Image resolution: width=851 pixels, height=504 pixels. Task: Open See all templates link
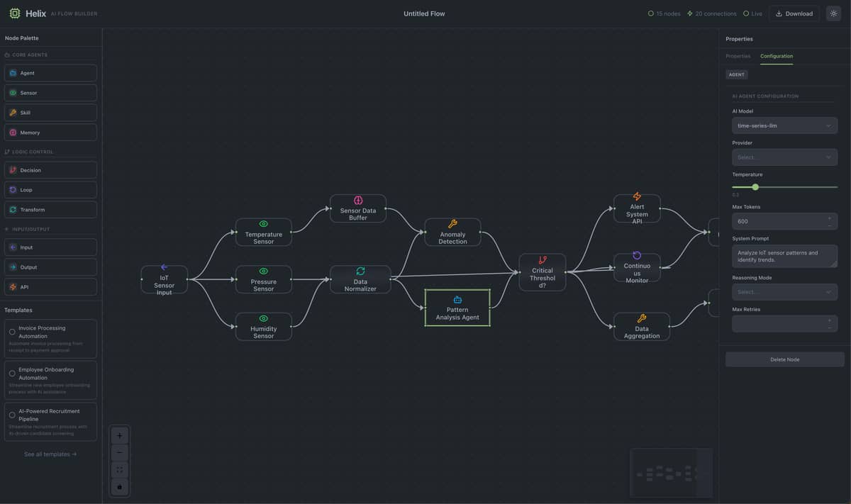50,454
